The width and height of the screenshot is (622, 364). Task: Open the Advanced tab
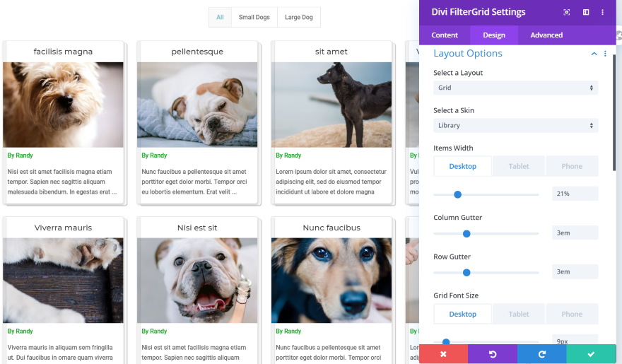tap(546, 35)
